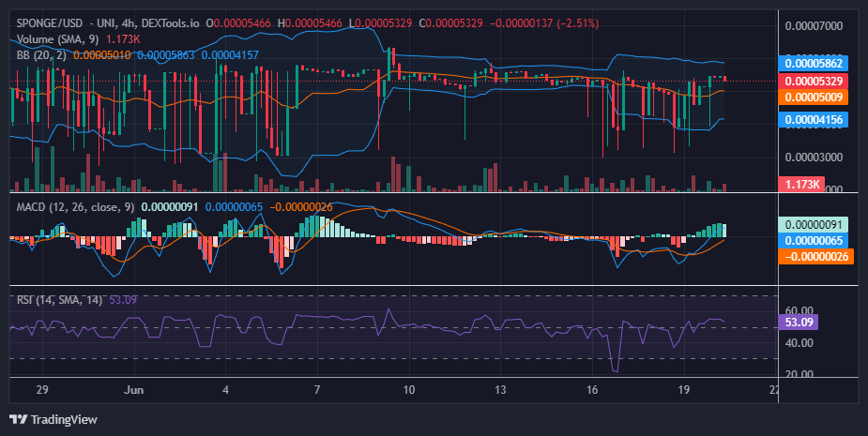Click the 4 date on time axis

tap(226, 389)
